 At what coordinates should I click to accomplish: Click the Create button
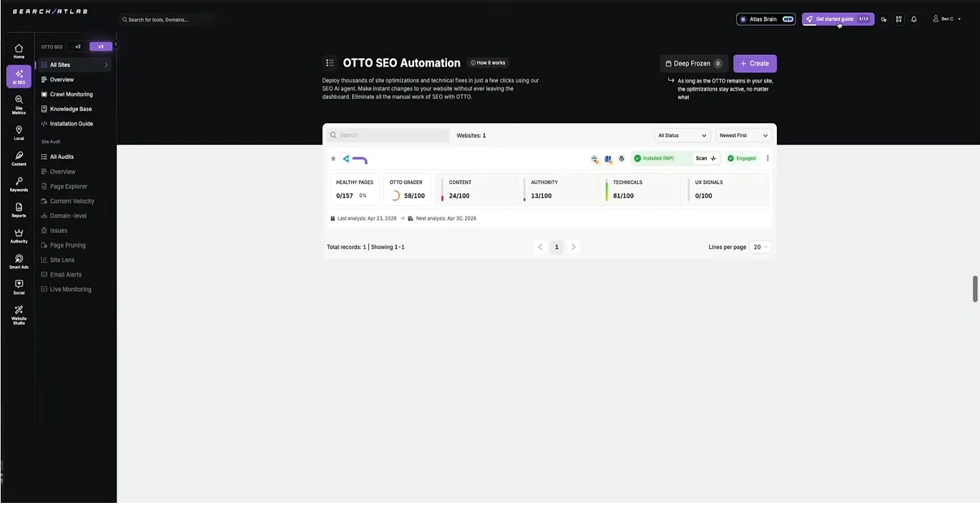pyautogui.click(x=755, y=64)
